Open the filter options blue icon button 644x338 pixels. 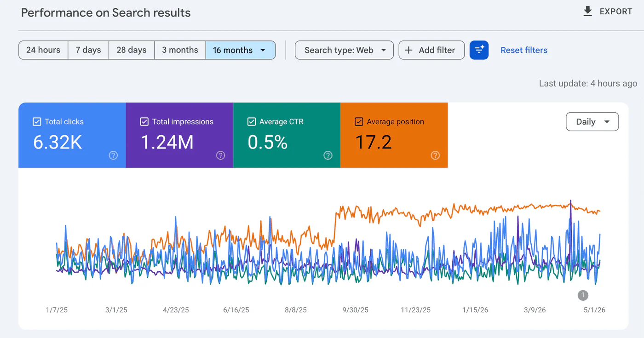point(479,50)
